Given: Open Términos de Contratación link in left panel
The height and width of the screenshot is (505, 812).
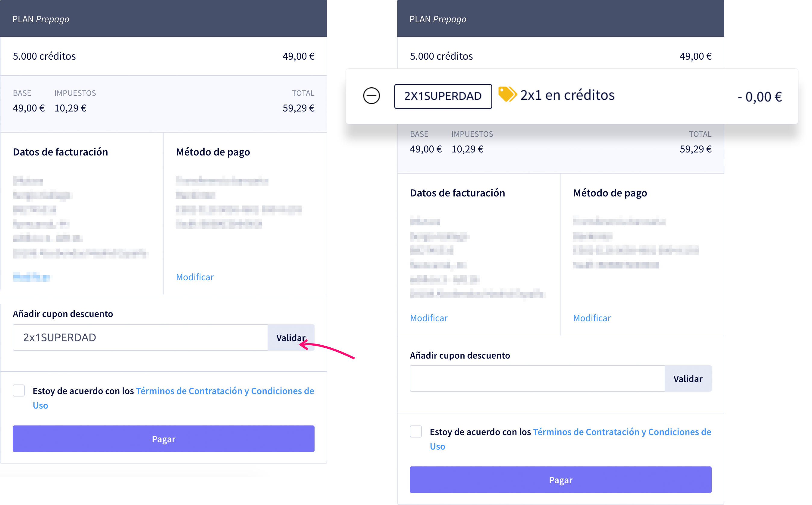Looking at the screenshot, I should coord(225,391).
